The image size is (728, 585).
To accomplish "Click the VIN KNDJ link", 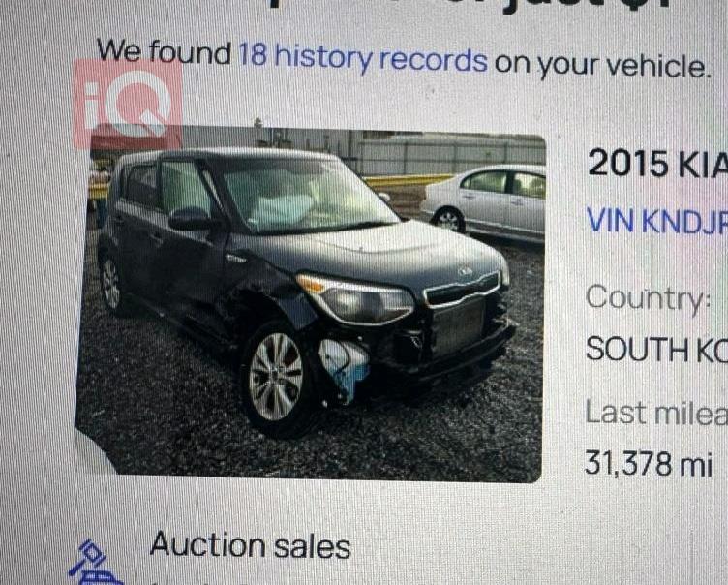I will click(656, 220).
